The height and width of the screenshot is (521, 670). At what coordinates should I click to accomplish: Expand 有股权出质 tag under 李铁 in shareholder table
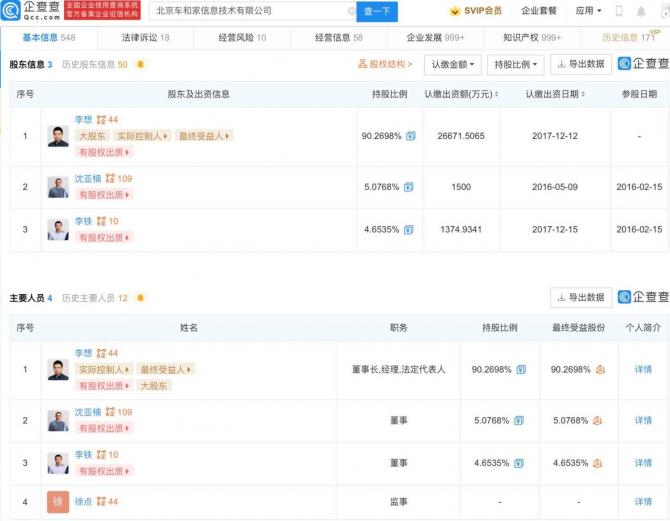pyautogui.click(x=104, y=237)
